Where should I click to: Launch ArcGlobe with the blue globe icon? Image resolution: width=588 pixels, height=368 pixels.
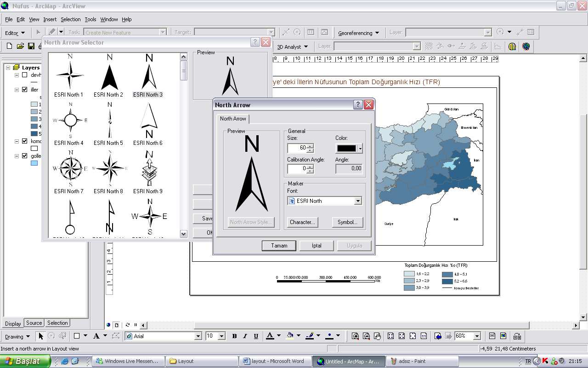[526, 46]
